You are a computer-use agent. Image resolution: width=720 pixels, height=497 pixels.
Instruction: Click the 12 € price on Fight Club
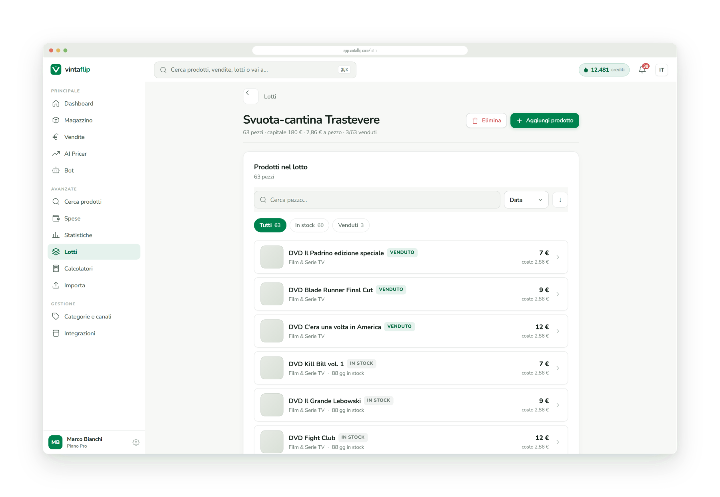click(x=542, y=438)
